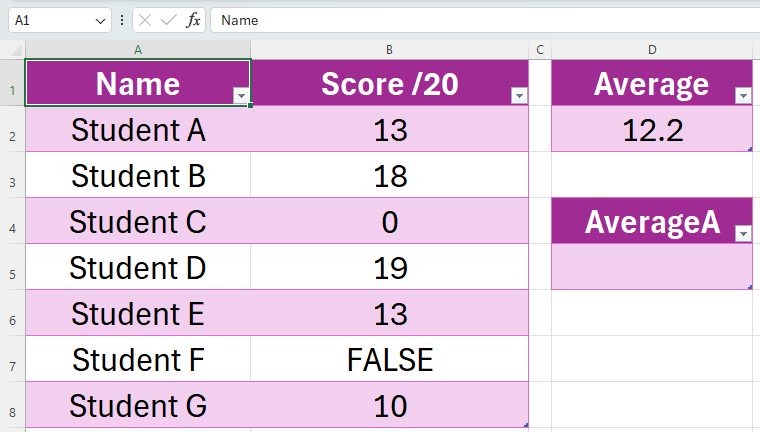Click the Name Box showing A1

click(x=50, y=20)
